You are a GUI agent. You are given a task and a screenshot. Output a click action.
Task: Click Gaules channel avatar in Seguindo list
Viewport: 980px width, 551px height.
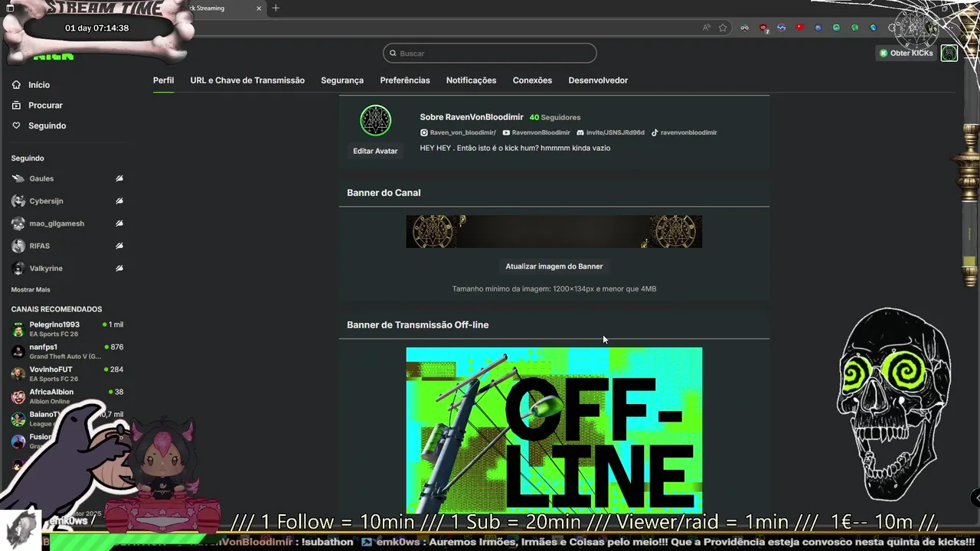[18, 178]
